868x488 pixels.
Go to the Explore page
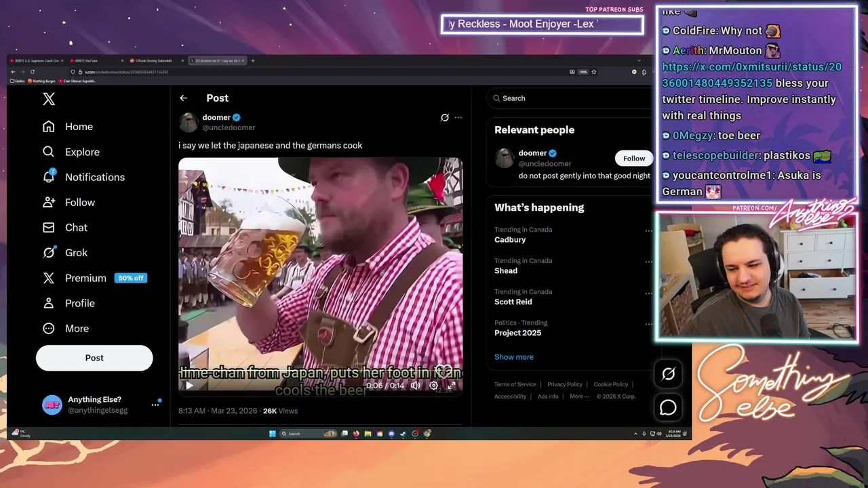pos(71,152)
